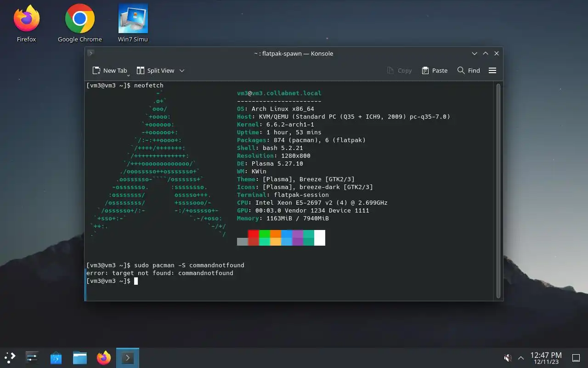Expand the New Tab dropdown arrow

[x=129, y=75]
